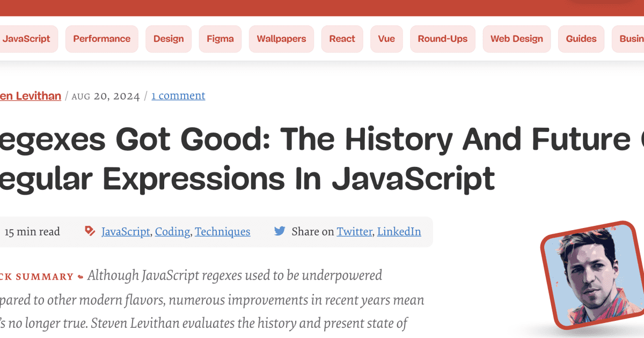
Task: Click the red tag icon before JavaScript
Action: pyautogui.click(x=90, y=231)
